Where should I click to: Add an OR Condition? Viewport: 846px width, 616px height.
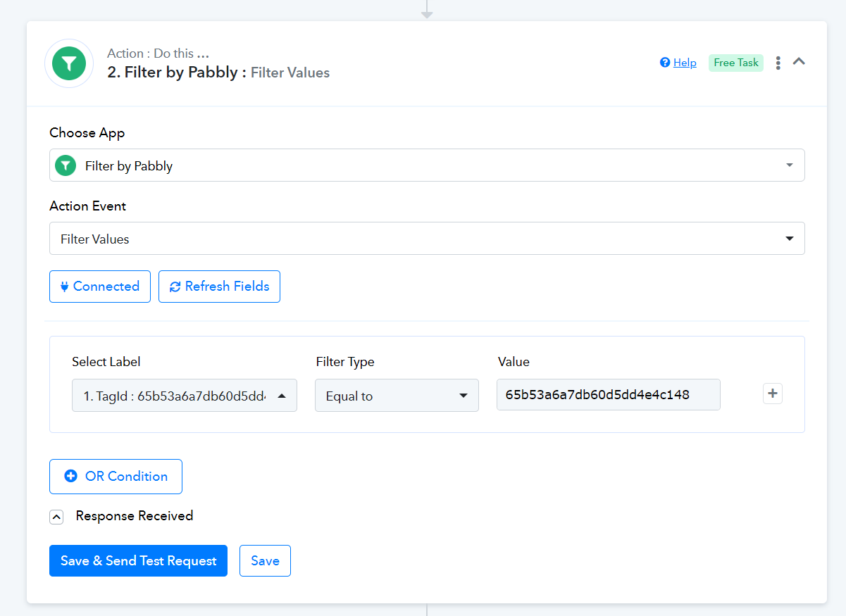click(x=116, y=477)
